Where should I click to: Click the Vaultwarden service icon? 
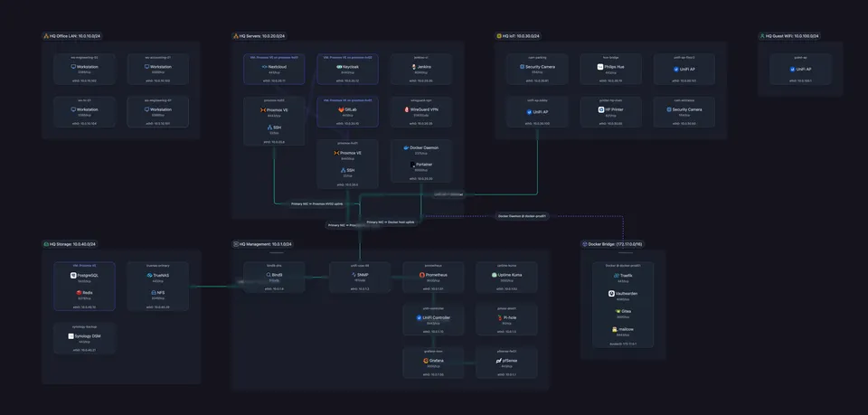tap(611, 294)
